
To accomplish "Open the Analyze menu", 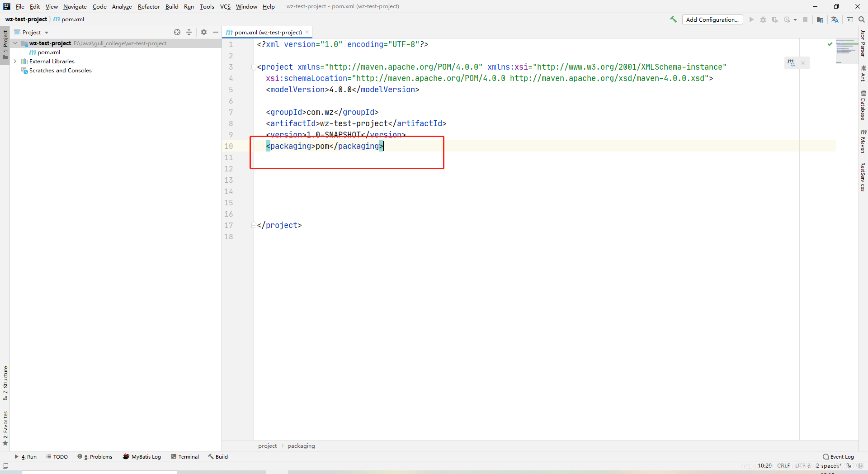I will coord(122,6).
